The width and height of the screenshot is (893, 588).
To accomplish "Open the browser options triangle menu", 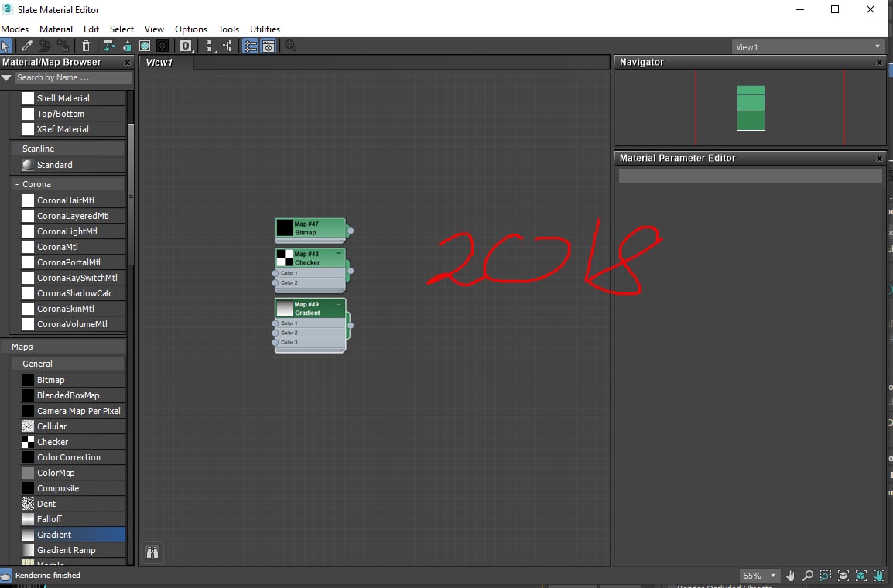I will point(6,77).
